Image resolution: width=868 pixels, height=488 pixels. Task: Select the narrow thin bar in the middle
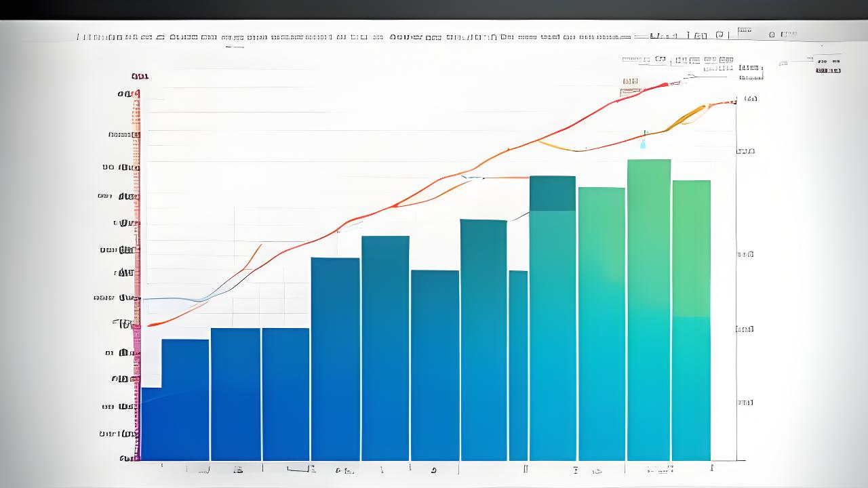pyautogui.click(x=518, y=366)
